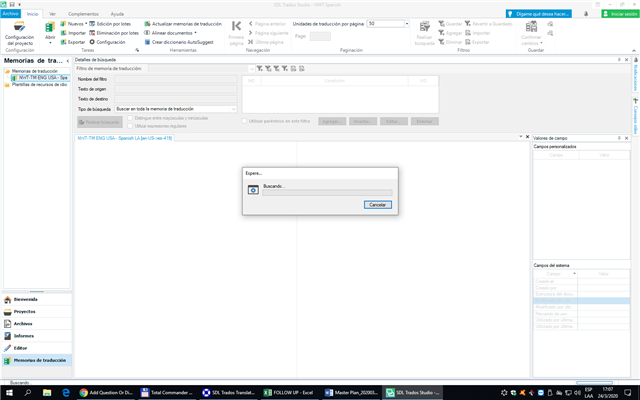Go to Página anterior
Image resolution: width=640 pixels, height=400 pixels.
tap(267, 24)
